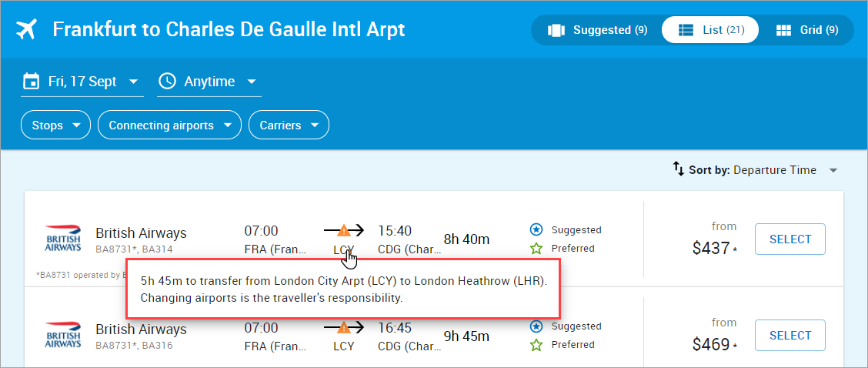Expand the Carriers filter
The image size is (868, 368).
tap(289, 125)
